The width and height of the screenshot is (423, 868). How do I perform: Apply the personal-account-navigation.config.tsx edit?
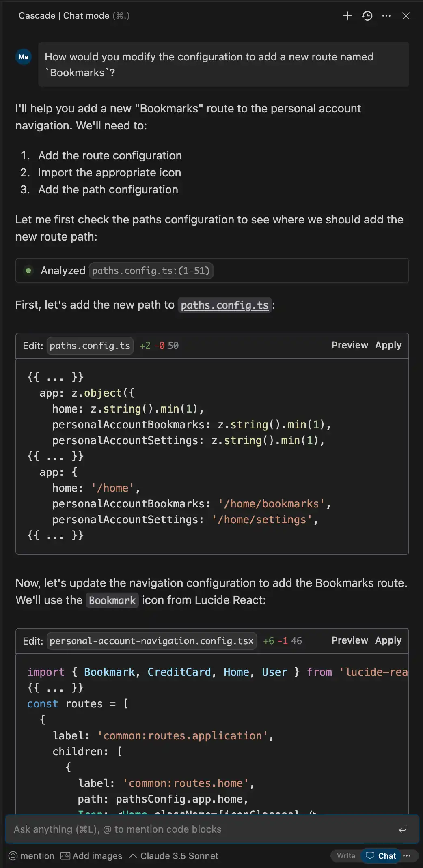388,640
